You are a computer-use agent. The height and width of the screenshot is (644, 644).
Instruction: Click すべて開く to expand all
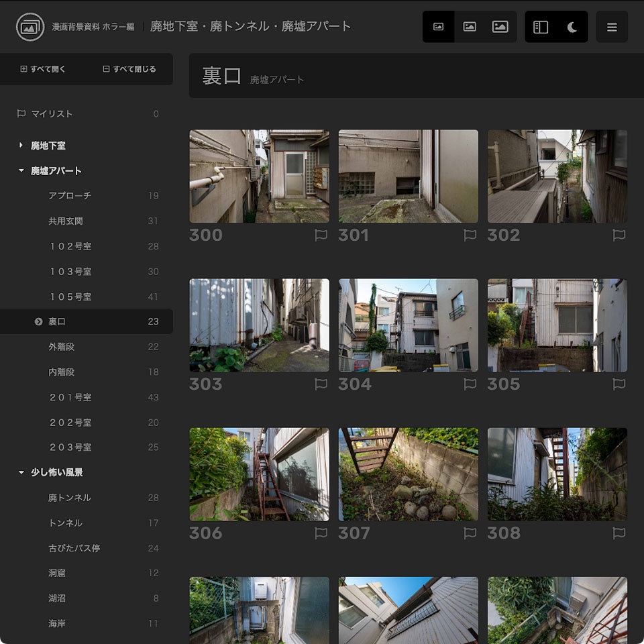tap(43, 69)
